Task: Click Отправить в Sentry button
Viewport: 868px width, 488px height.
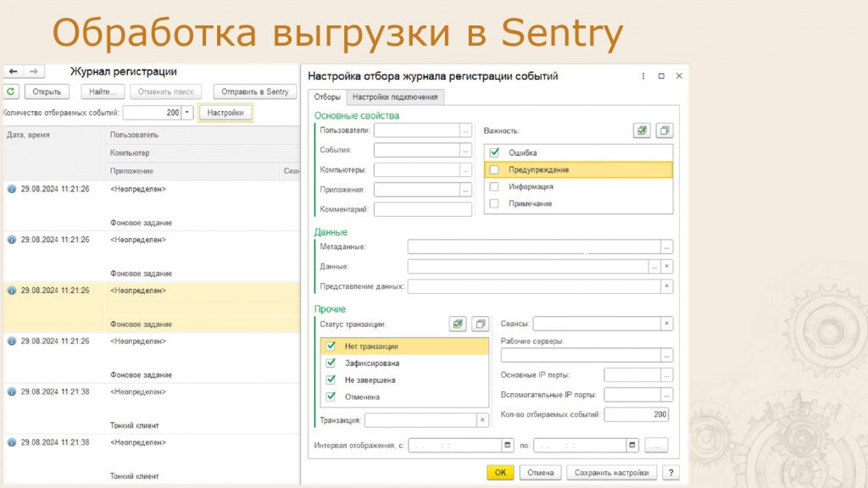Action: 255,91
